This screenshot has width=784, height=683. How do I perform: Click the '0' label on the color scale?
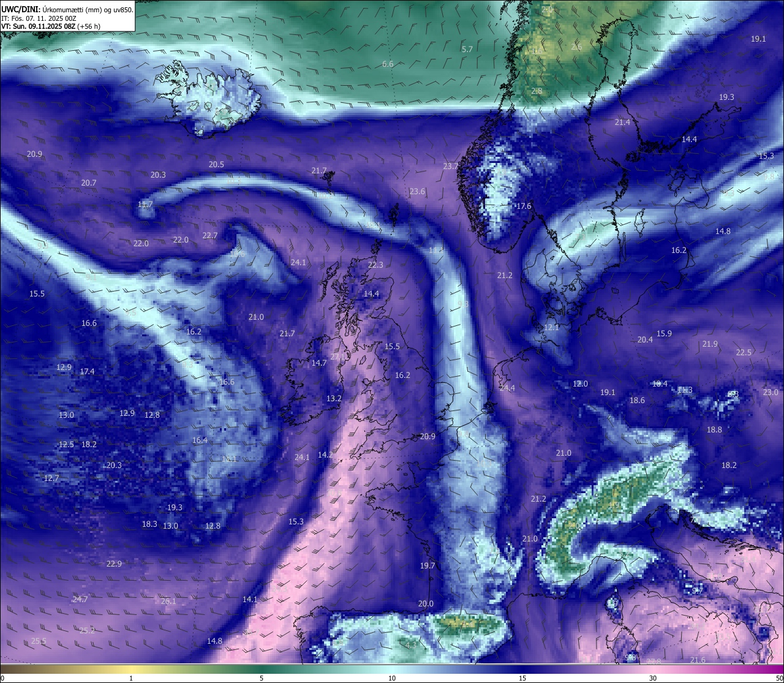point(2,678)
